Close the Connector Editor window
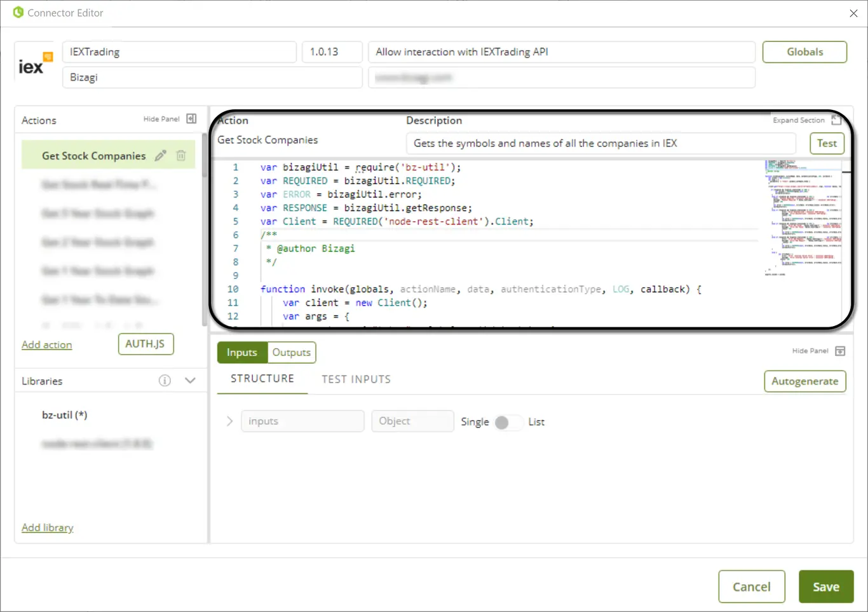The width and height of the screenshot is (868, 612). (x=853, y=13)
